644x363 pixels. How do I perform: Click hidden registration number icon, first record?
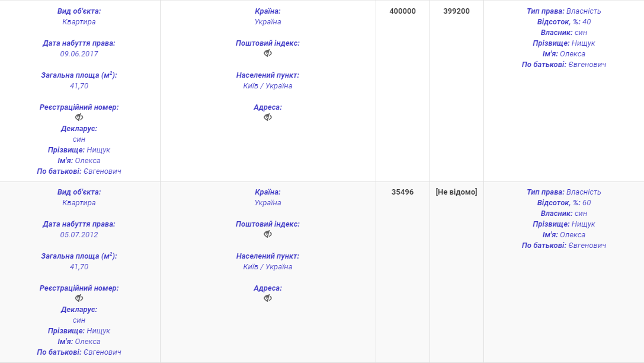tap(79, 117)
